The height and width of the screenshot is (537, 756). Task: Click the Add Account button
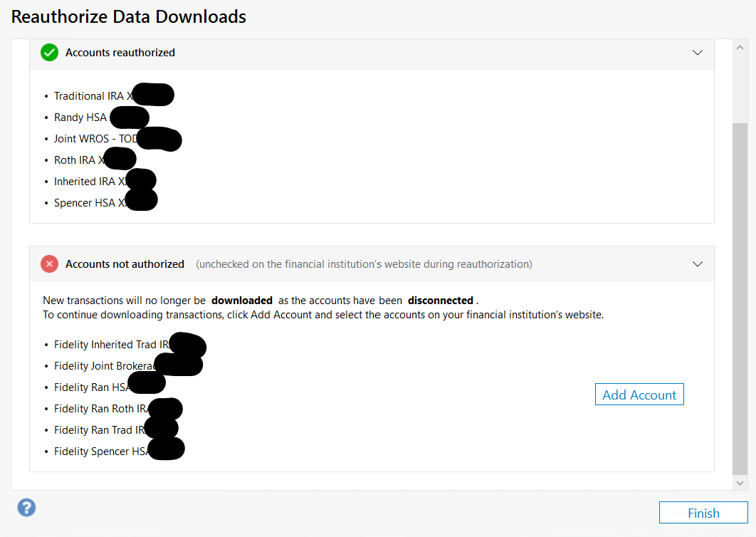pyautogui.click(x=639, y=394)
